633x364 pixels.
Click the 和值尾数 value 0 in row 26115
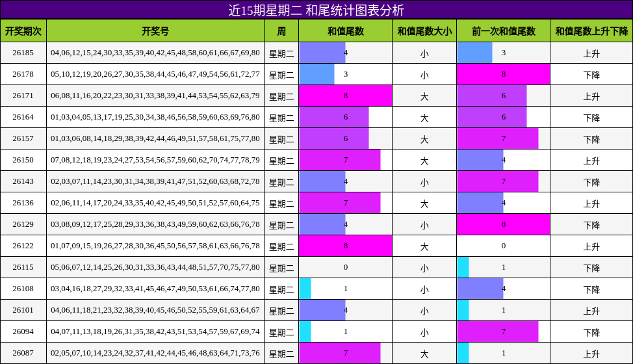(346, 267)
